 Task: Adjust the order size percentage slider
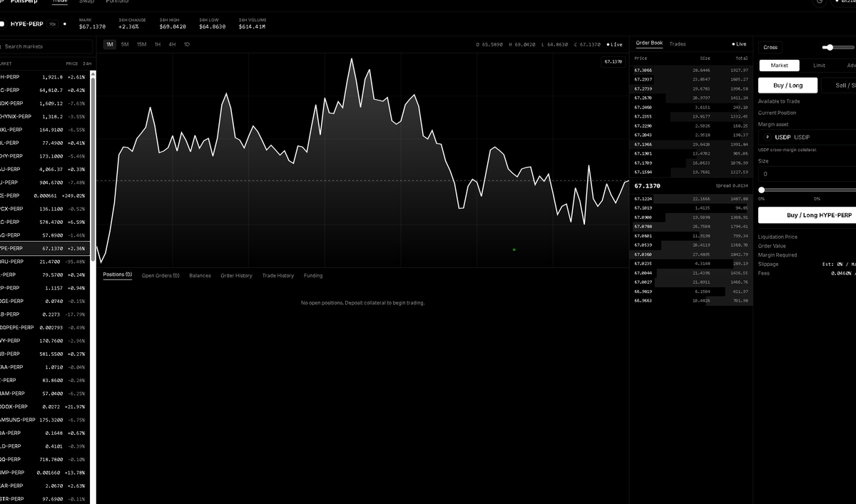807,190
